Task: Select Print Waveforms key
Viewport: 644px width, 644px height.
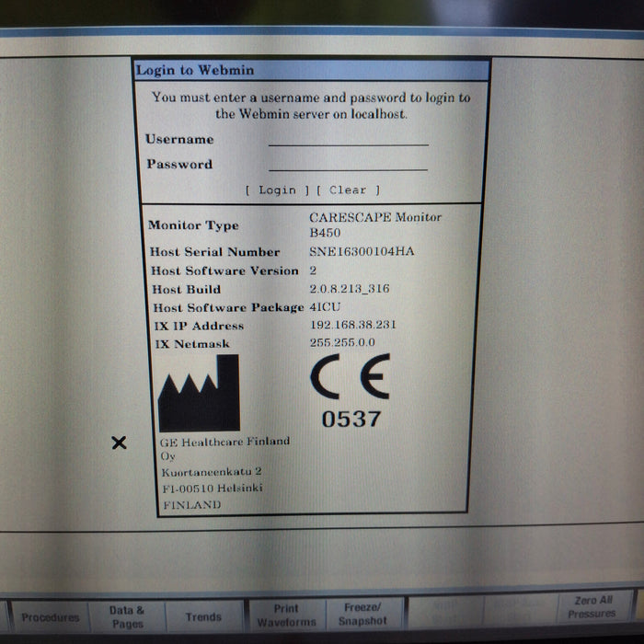Action: click(286, 615)
